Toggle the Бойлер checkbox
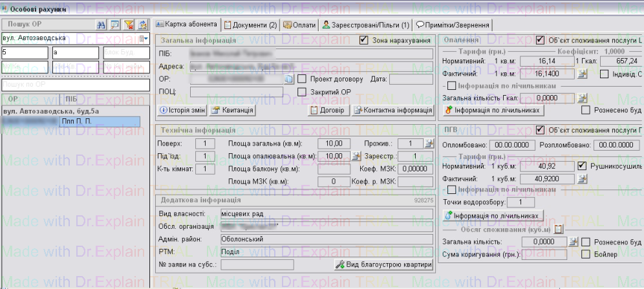Image resolution: width=644 pixels, height=289 pixels. [585, 254]
